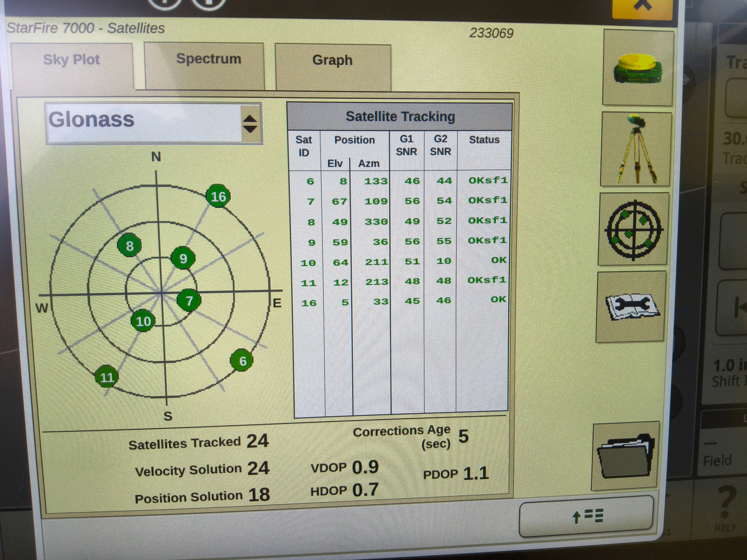Screen dimensions: 747x560
Task: Click Sat ID 9 in the table
Action: coord(311,242)
